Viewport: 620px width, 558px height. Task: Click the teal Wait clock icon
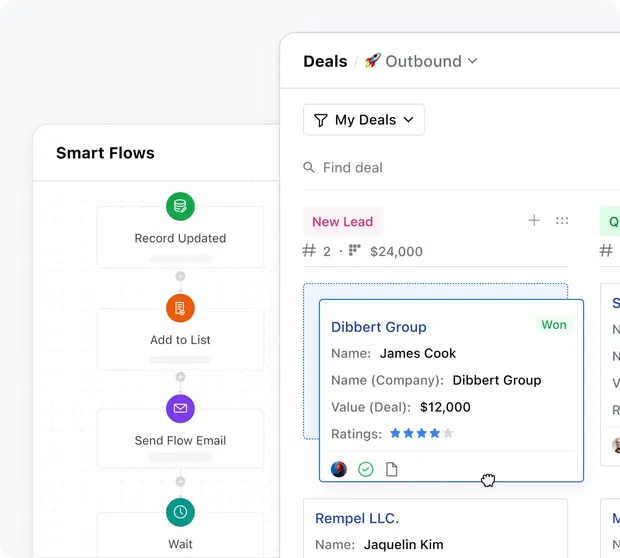point(180,512)
